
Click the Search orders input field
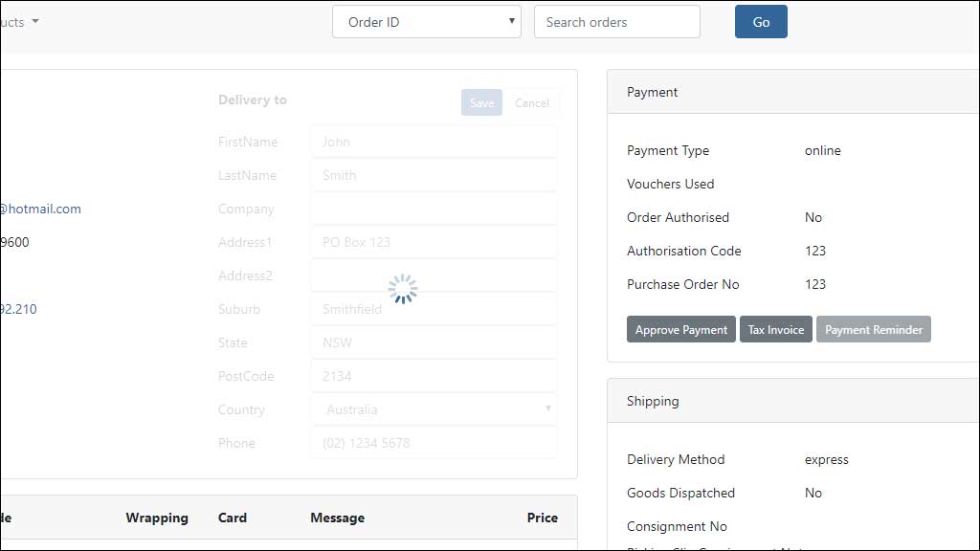coord(617,22)
